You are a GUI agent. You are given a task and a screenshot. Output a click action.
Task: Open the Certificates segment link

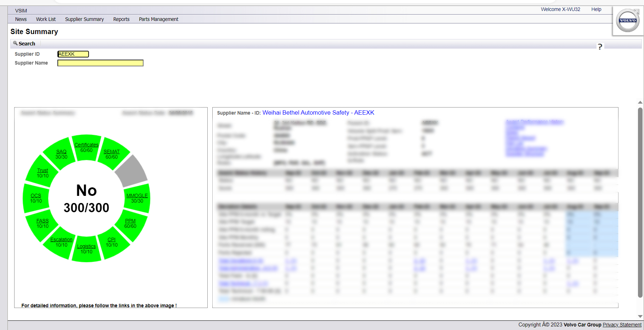pyautogui.click(x=86, y=145)
